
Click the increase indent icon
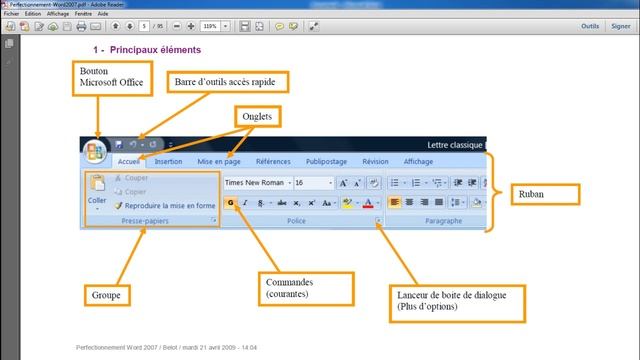coord(472,182)
